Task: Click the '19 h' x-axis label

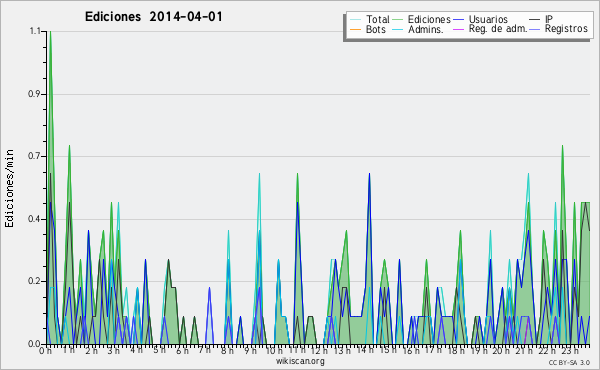Action: point(478,351)
